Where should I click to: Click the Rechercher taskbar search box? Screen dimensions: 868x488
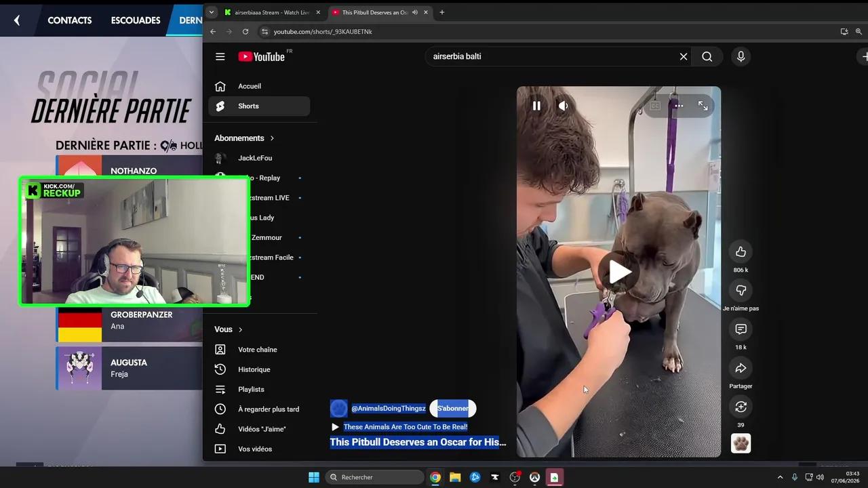click(x=375, y=477)
